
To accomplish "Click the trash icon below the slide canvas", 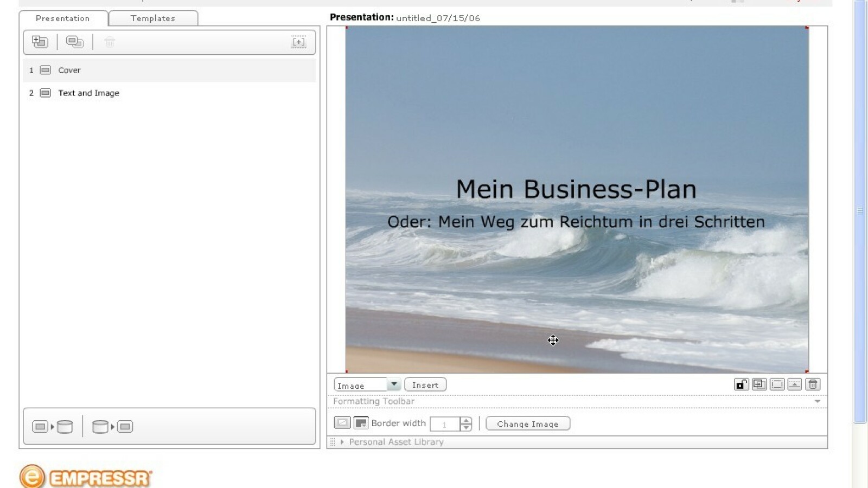I will pos(813,384).
